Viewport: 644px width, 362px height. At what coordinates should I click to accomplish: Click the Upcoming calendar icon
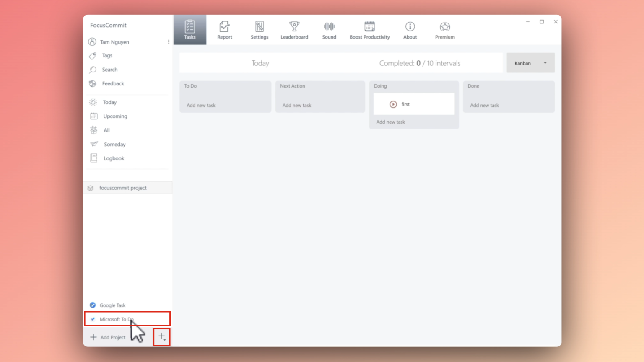(93, 116)
